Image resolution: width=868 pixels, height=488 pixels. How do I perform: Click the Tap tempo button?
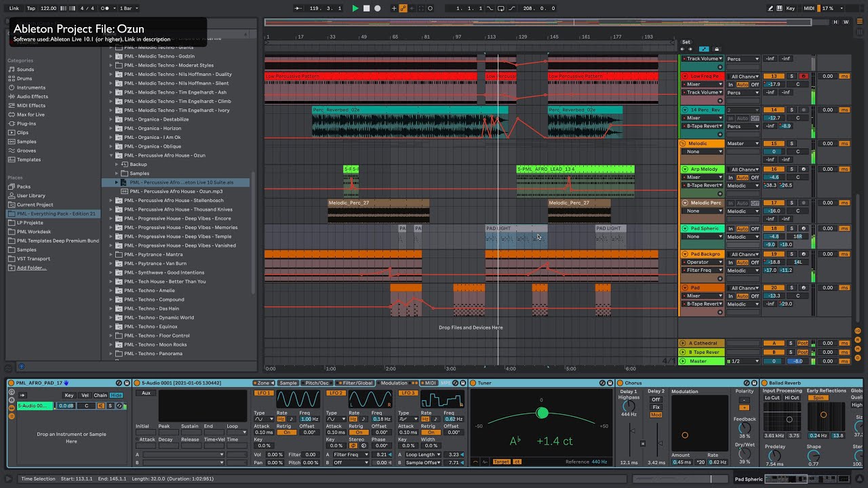31,8
